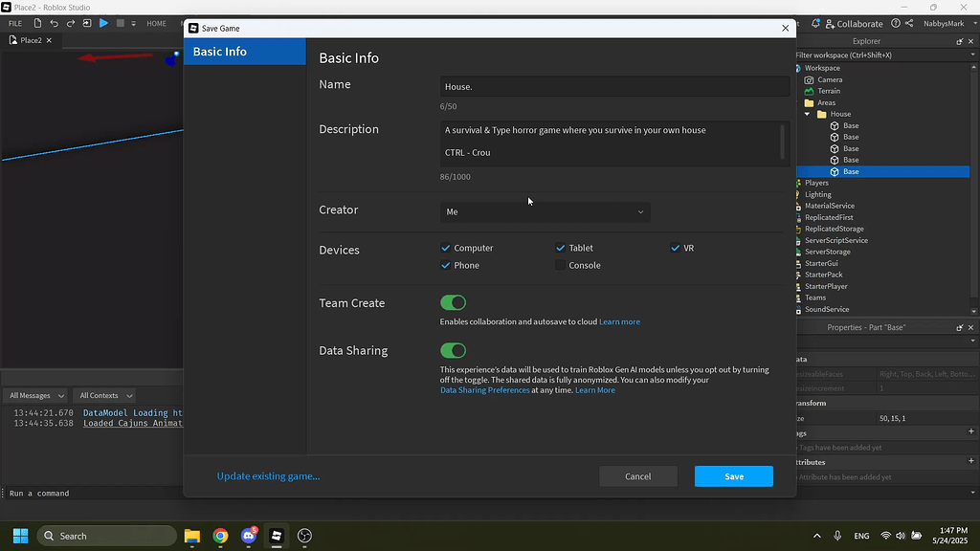Open Discord from the taskbar
Image resolution: width=980 pixels, height=551 pixels.
coord(249,536)
